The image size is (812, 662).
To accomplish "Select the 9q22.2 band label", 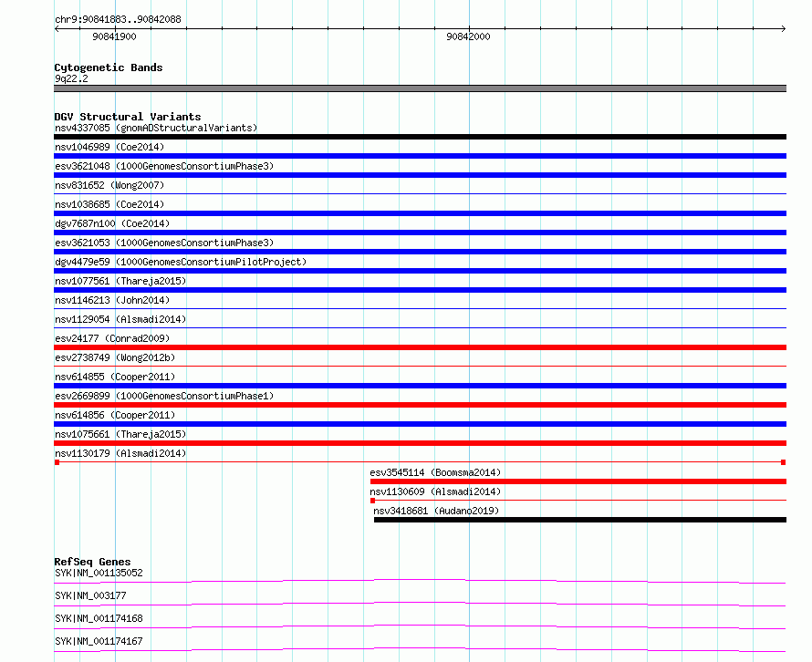I will [71, 78].
